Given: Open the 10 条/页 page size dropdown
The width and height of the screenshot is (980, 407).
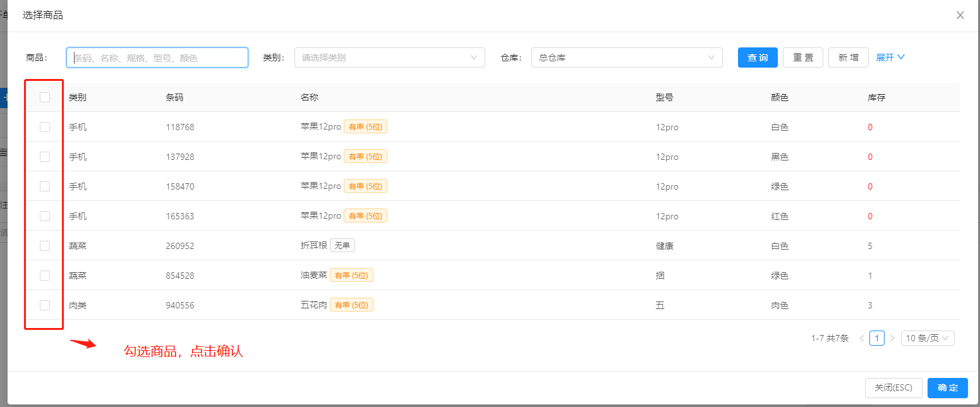Looking at the screenshot, I should point(928,338).
